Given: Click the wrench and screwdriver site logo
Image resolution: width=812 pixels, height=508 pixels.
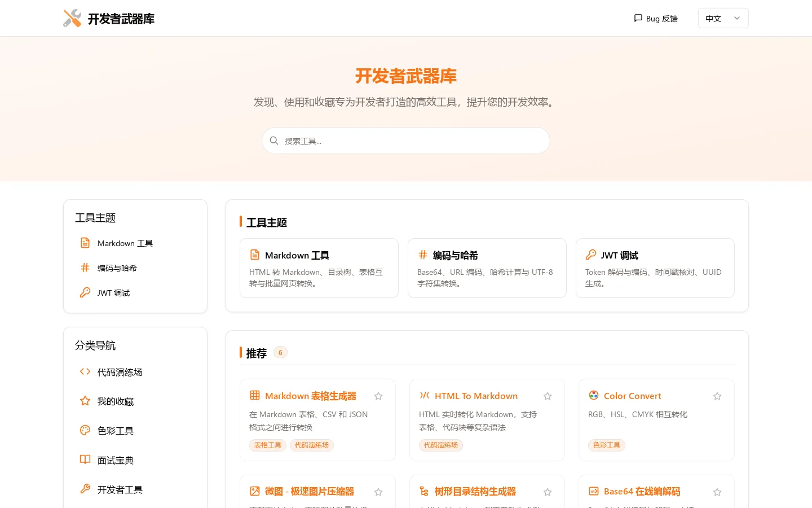Looking at the screenshot, I should (x=72, y=18).
